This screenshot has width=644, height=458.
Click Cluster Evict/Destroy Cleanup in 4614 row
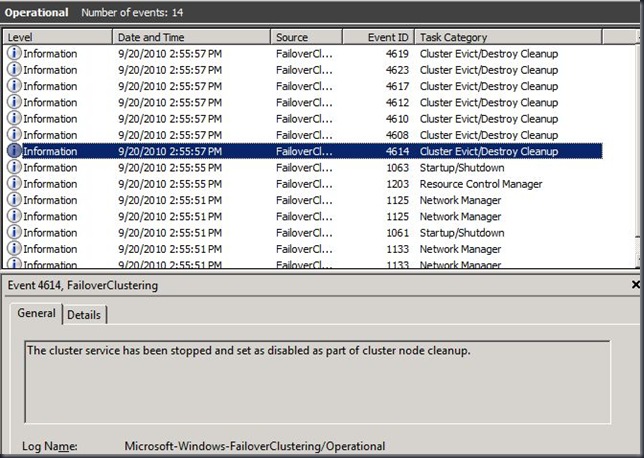click(489, 152)
